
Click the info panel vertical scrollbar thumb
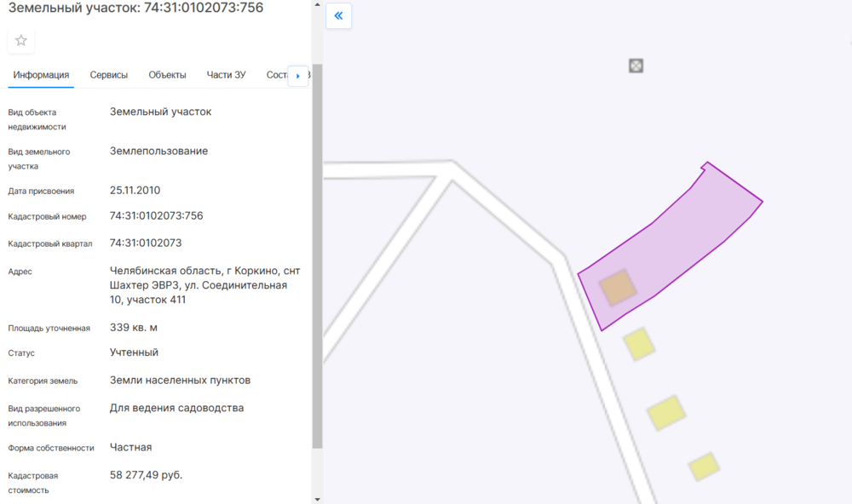318,255
